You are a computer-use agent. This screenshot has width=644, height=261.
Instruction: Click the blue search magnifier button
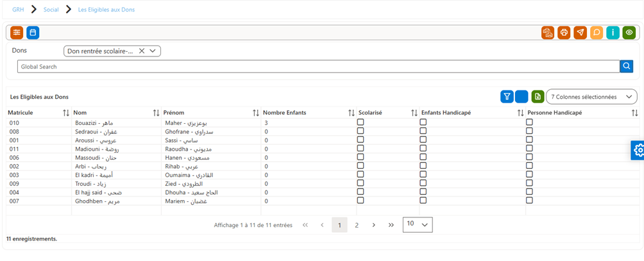point(627,66)
